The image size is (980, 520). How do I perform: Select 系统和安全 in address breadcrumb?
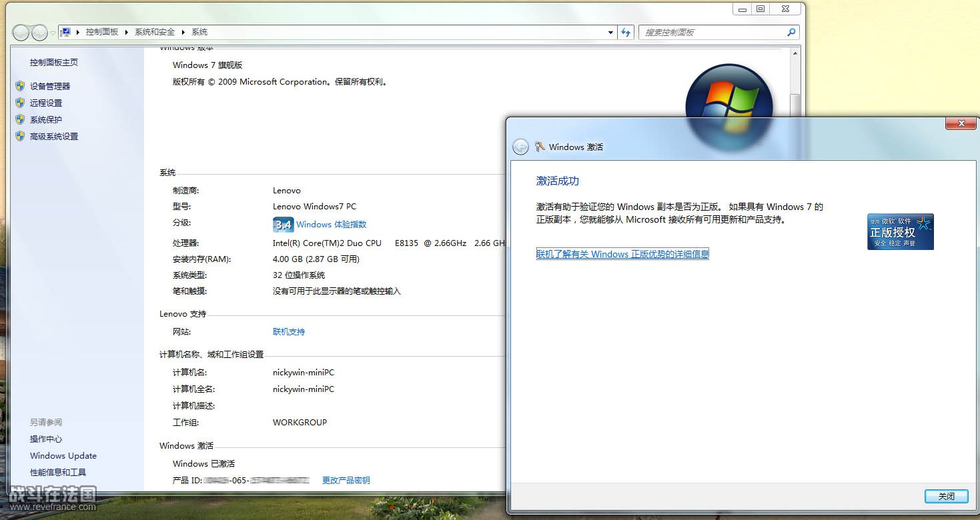point(155,32)
